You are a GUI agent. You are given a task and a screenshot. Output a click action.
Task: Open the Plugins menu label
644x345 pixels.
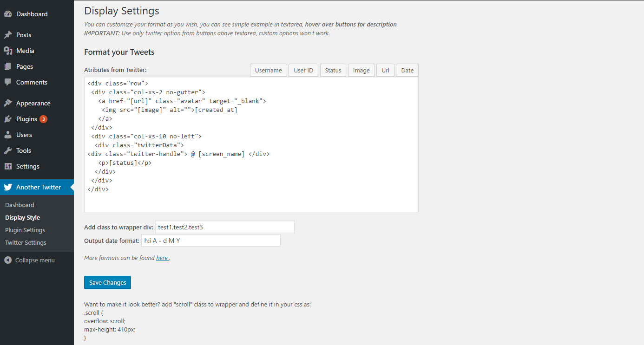(x=26, y=119)
